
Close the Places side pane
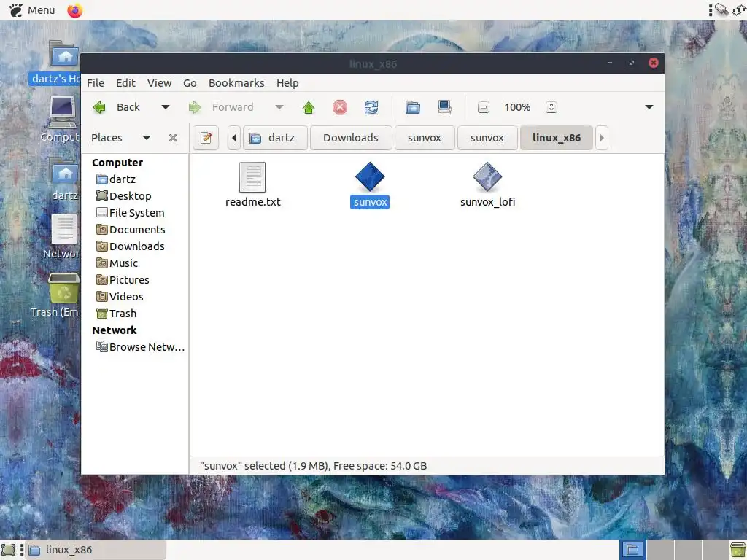173,138
